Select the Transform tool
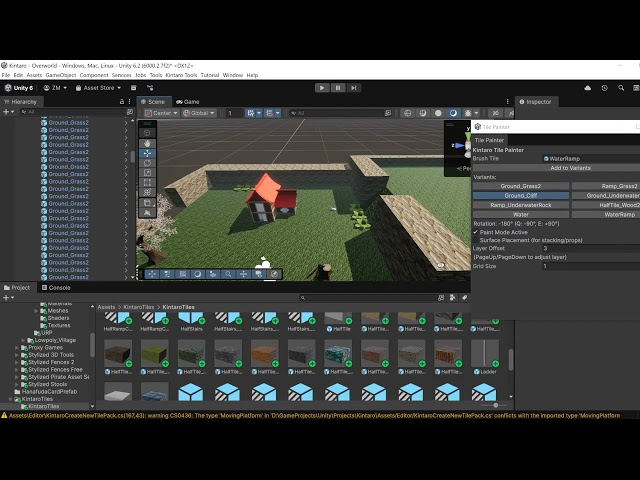The image size is (640, 480). 147,192
